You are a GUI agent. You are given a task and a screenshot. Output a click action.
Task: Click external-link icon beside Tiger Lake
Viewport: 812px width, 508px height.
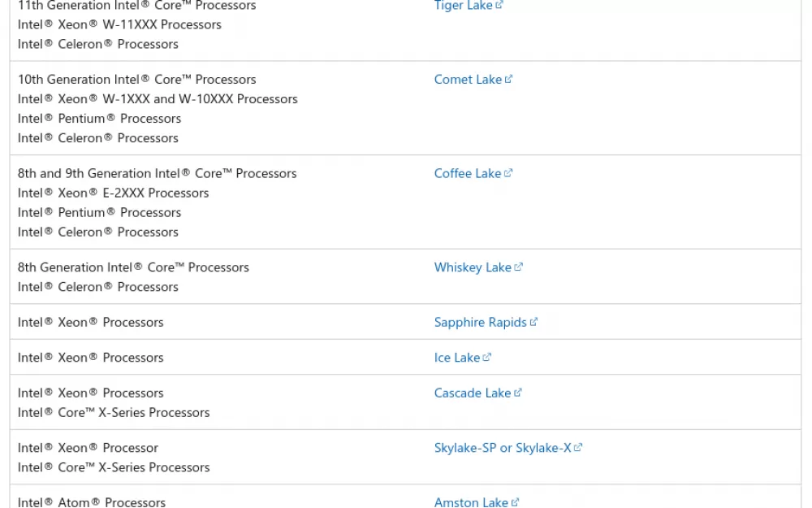pyautogui.click(x=499, y=5)
